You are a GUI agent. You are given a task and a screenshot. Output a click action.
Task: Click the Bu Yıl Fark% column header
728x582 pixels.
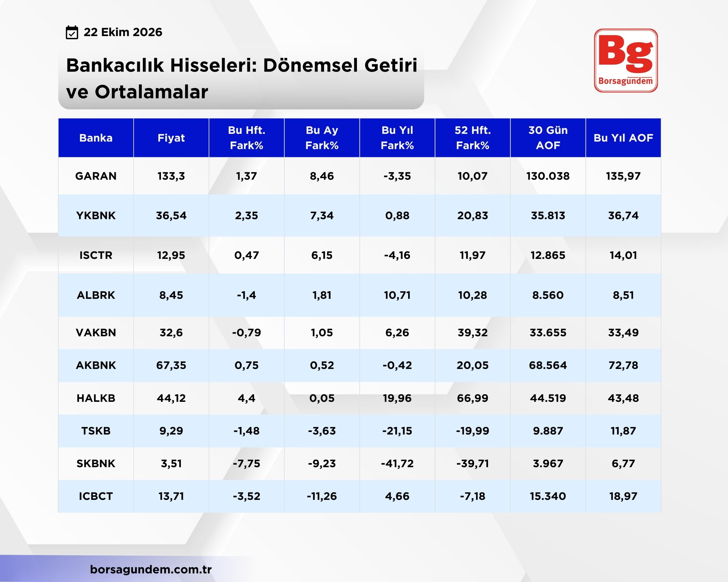[397, 138]
